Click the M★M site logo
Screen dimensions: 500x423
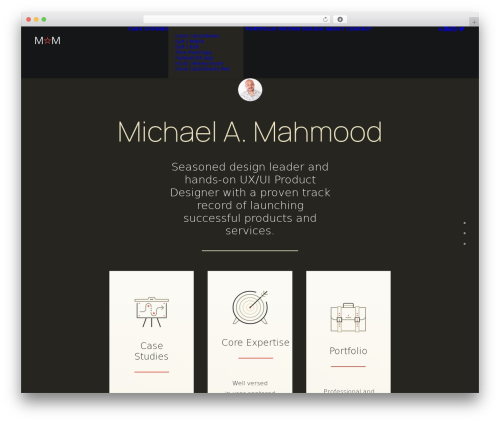[47, 41]
